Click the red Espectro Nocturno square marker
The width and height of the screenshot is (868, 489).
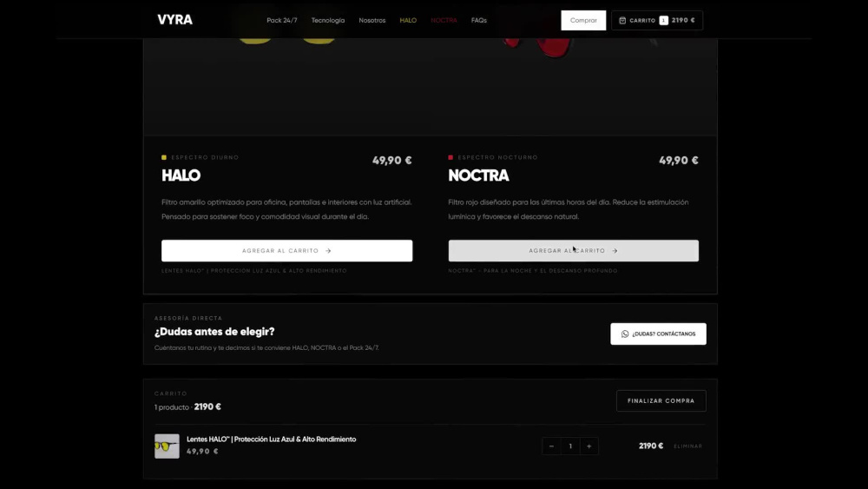450,157
